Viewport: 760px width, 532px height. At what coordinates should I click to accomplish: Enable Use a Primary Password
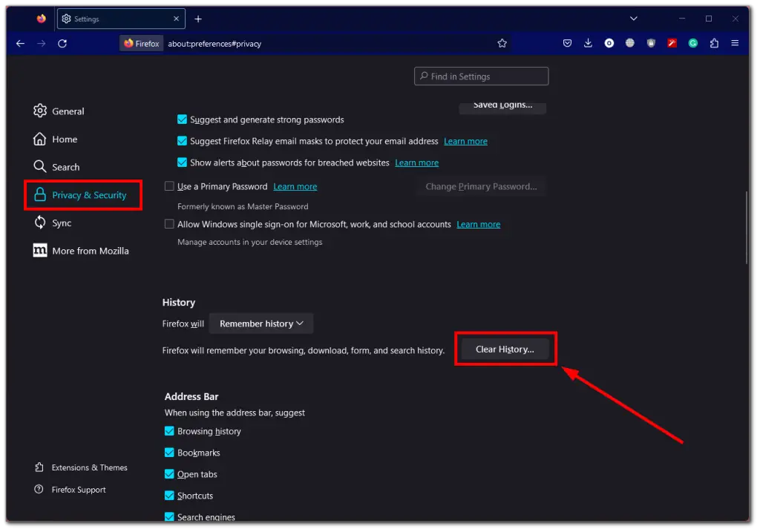169,186
